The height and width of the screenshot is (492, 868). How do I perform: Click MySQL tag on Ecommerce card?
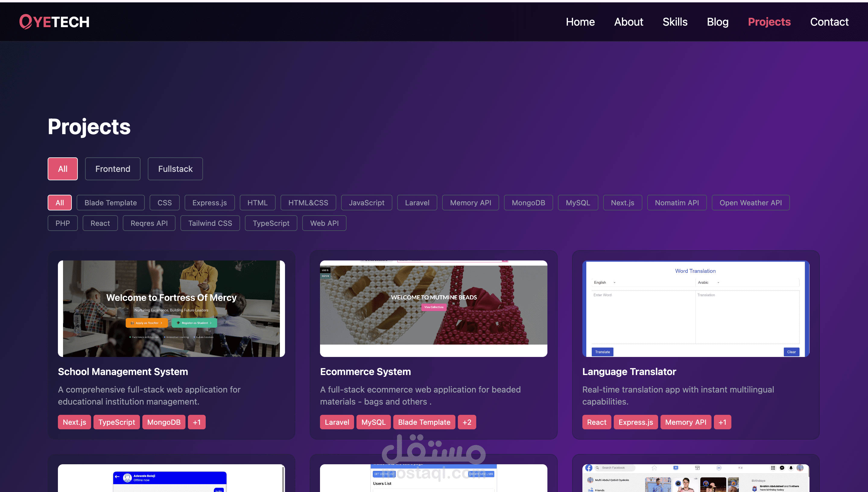[373, 422]
